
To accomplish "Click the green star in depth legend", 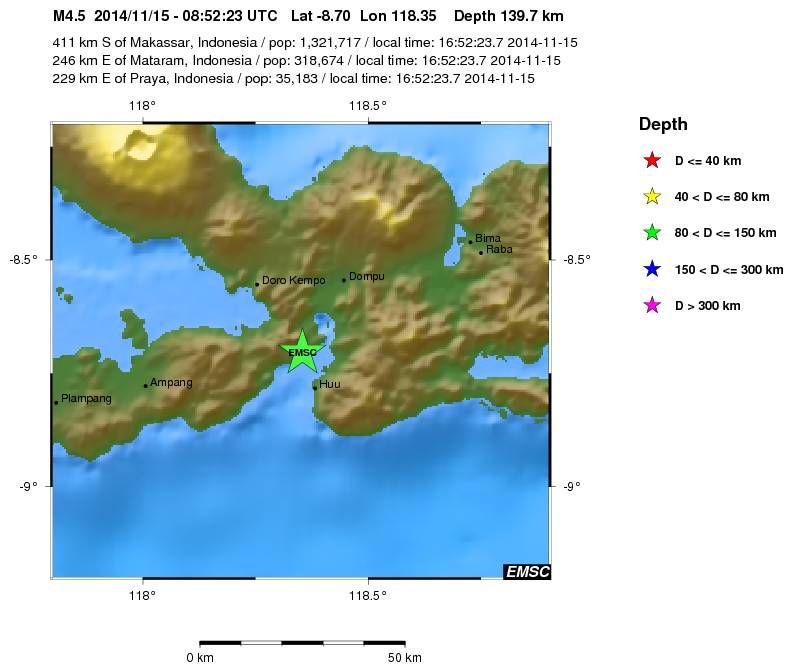I will coord(652,233).
